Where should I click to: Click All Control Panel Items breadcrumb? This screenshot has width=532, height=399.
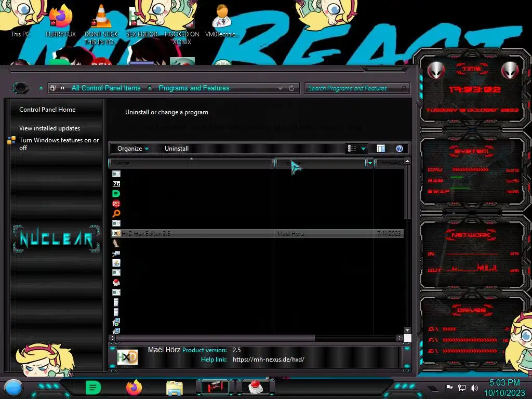[106, 88]
